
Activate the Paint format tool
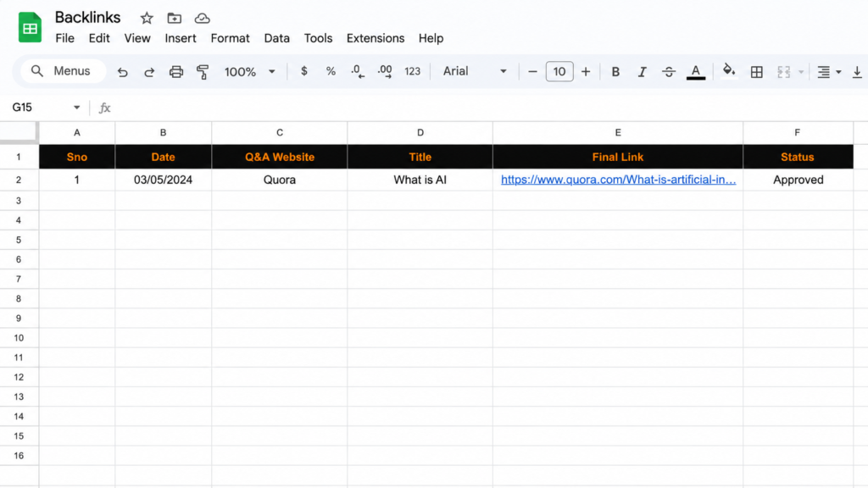point(203,72)
